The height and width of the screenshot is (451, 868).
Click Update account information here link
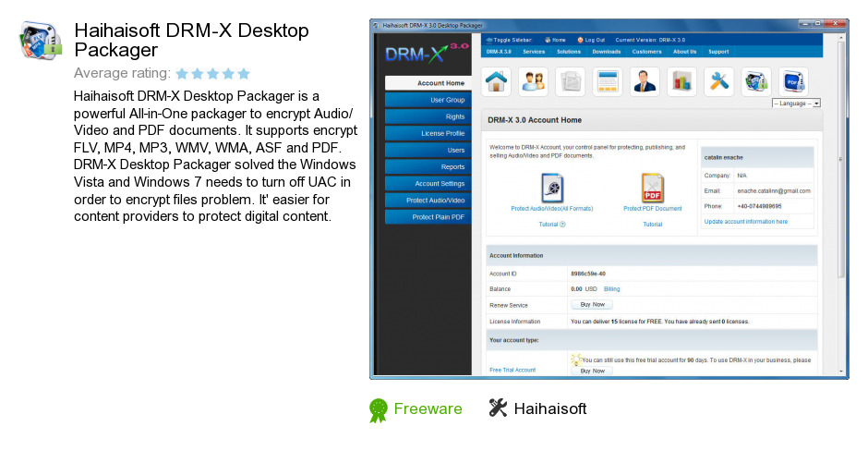746,222
